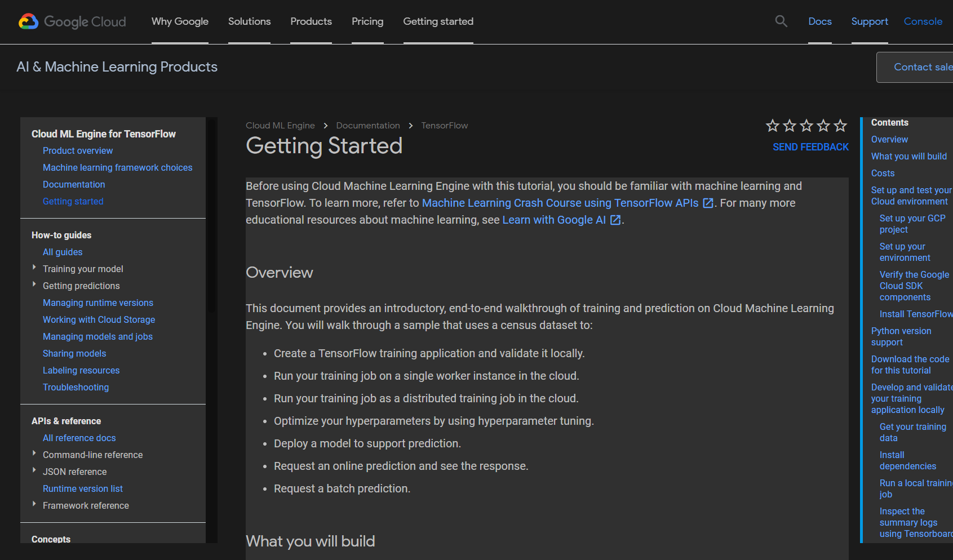This screenshot has height=560, width=953.
Task: Open Solutions menu
Action: tap(249, 21)
